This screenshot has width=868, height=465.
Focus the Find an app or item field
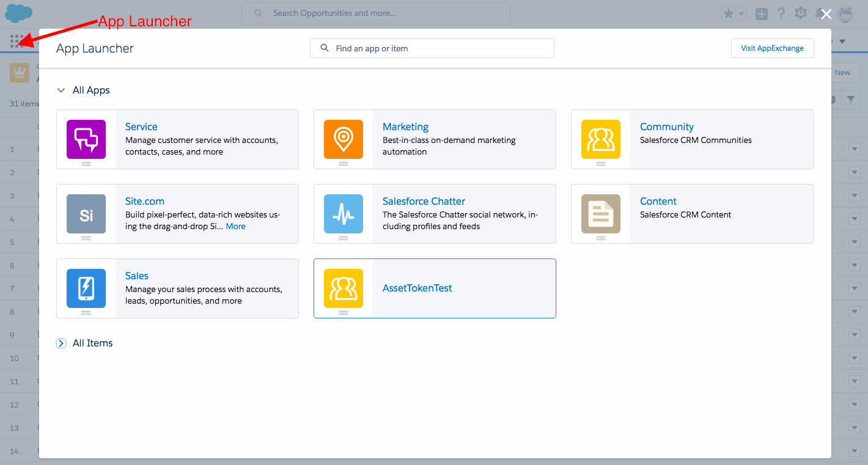click(x=432, y=48)
